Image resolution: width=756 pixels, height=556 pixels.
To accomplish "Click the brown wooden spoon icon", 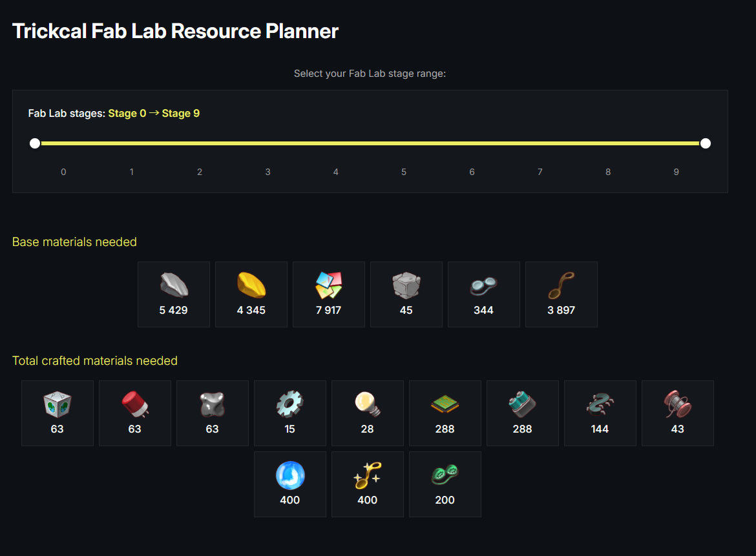I will 561,285.
